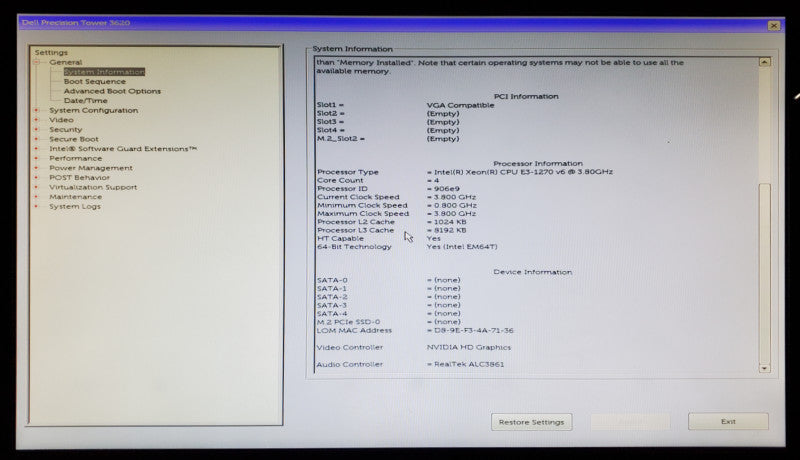Select the Power Management label

coord(91,168)
